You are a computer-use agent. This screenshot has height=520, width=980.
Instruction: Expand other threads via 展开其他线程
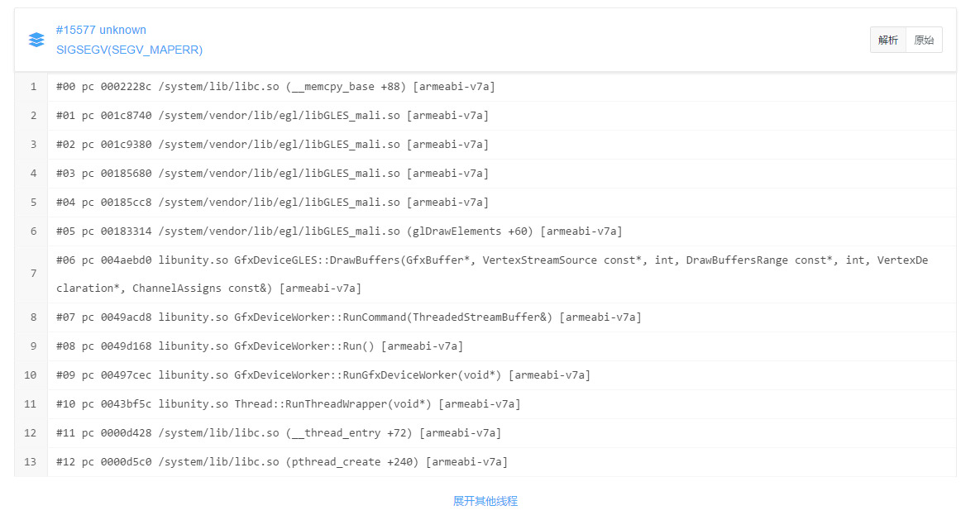485,501
